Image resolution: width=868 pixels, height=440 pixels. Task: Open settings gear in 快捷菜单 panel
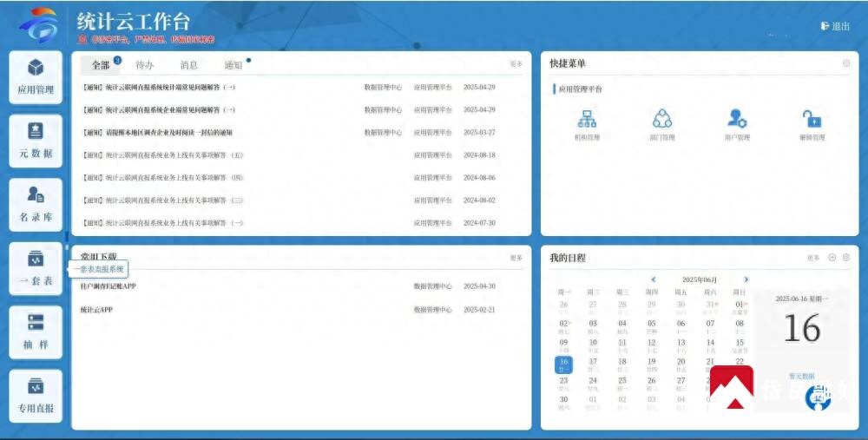[845, 63]
